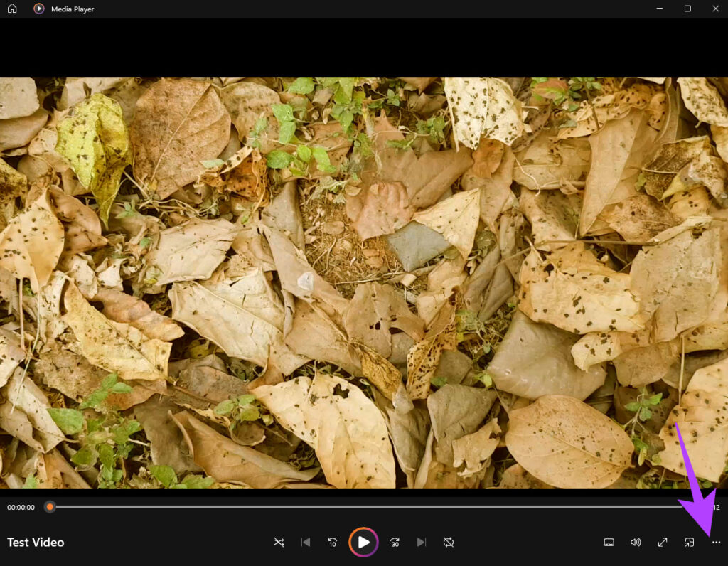
Task: Select the Test Video title text
Action: point(36,542)
